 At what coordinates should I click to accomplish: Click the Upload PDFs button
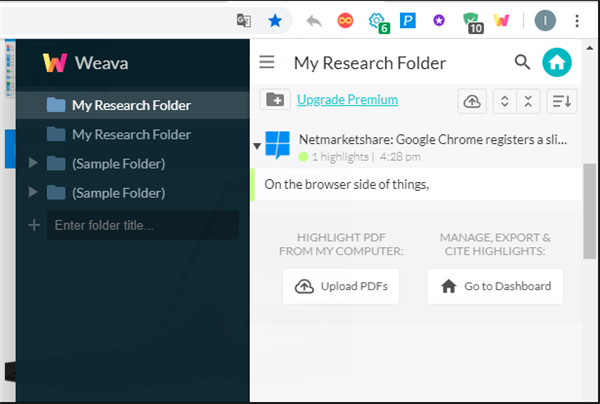(342, 286)
